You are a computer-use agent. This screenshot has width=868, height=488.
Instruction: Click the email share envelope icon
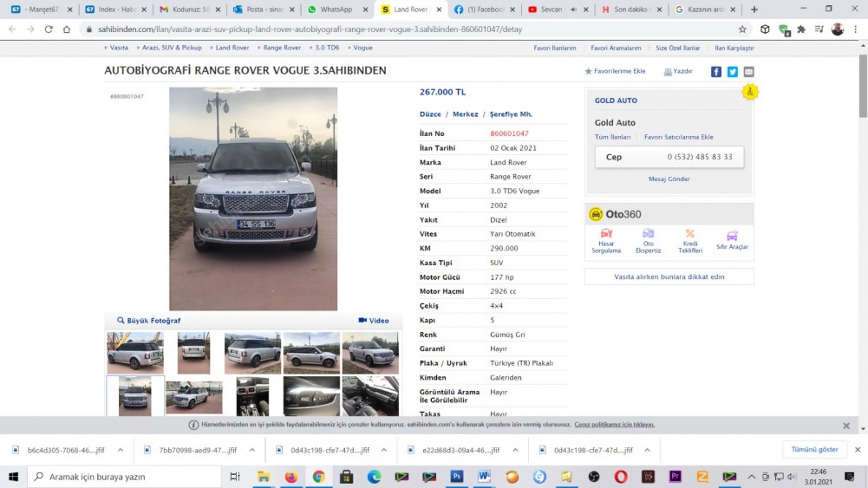[x=749, y=72]
